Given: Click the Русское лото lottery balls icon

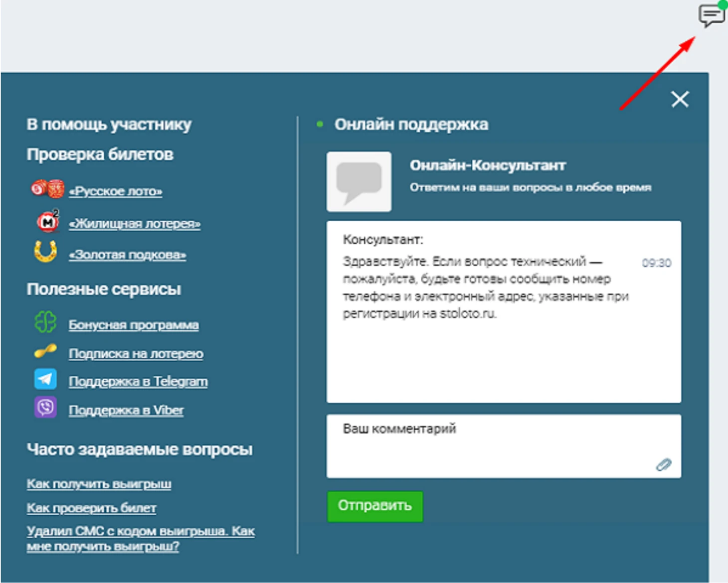Looking at the screenshot, I should [x=47, y=189].
